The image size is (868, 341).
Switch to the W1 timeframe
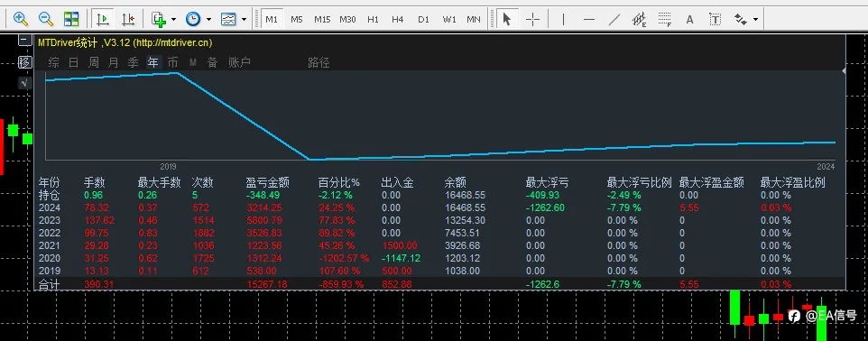(449, 19)
